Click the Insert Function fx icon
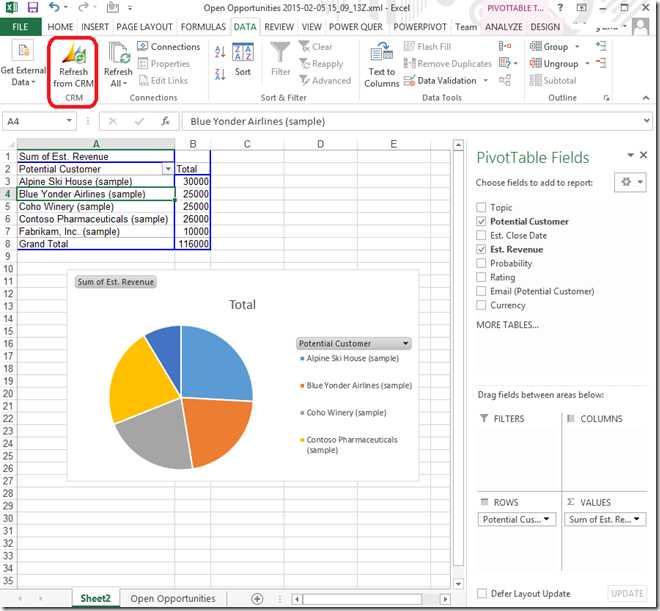The image size is (660, 611). (165, 121)
